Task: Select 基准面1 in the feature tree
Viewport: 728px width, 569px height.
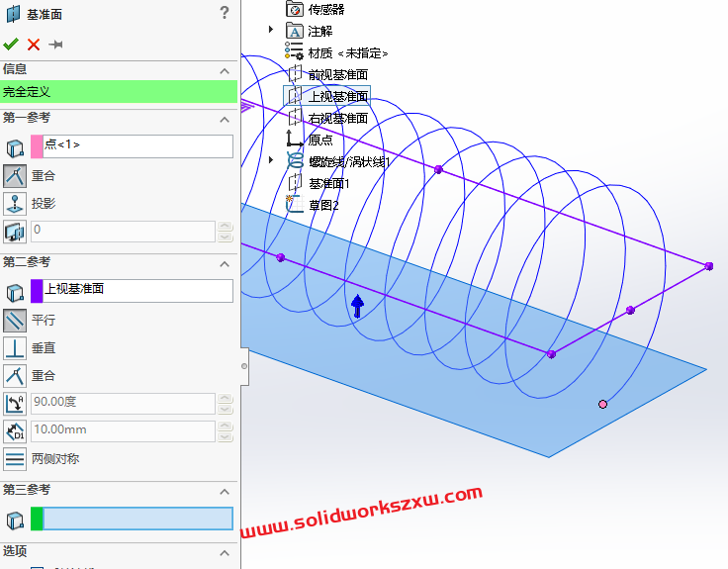Action: pyautogui.click(x=328, y=183)
